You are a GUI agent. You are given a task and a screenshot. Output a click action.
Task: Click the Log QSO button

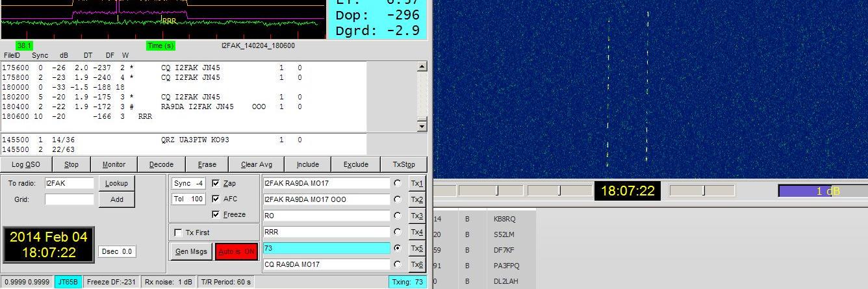[x=26, y=164]
